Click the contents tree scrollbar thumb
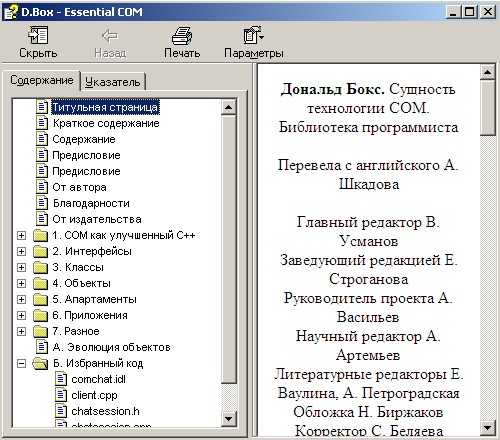500x440 pixels. pos(229,249)
